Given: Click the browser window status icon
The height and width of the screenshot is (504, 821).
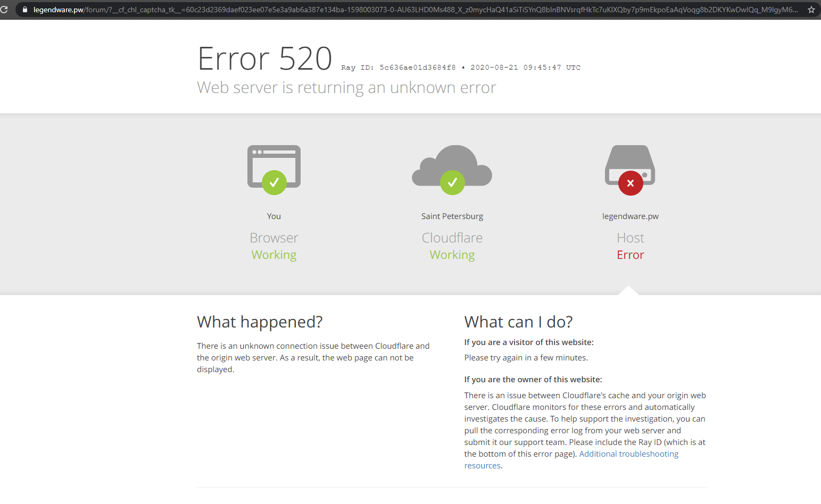Looking at the screenshot, I should tap(274, 170).
